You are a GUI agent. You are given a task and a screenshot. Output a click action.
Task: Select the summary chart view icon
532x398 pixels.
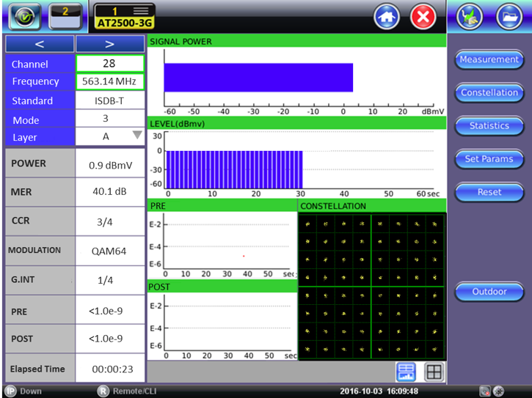(x=406, y=372)
